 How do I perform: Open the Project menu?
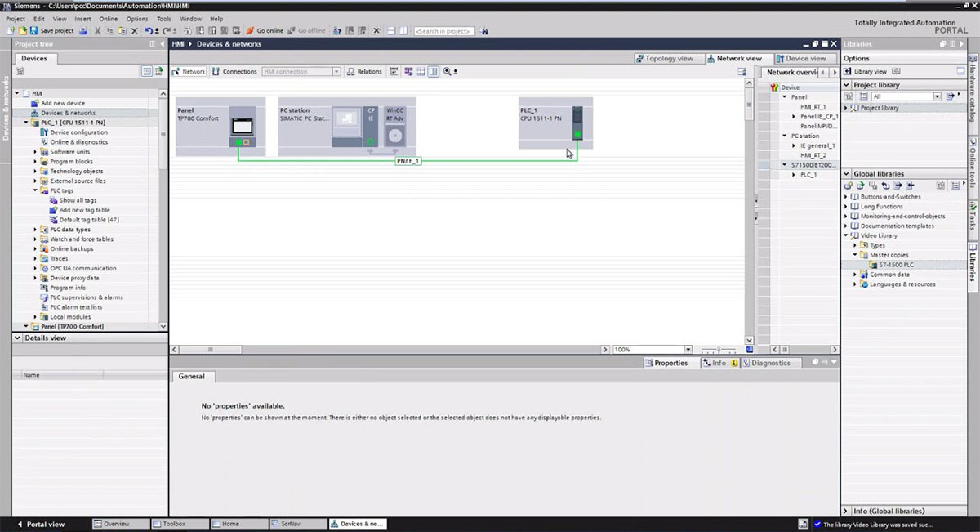pos(16,18)
